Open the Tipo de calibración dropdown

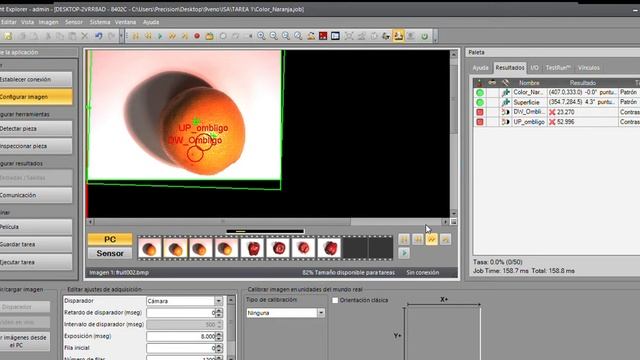pyautogui.click(x=321, y=313)
